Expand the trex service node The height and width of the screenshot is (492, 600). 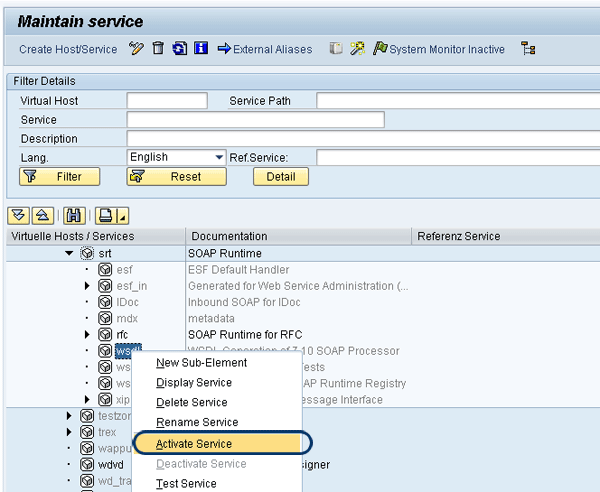[x=69, y=432]
